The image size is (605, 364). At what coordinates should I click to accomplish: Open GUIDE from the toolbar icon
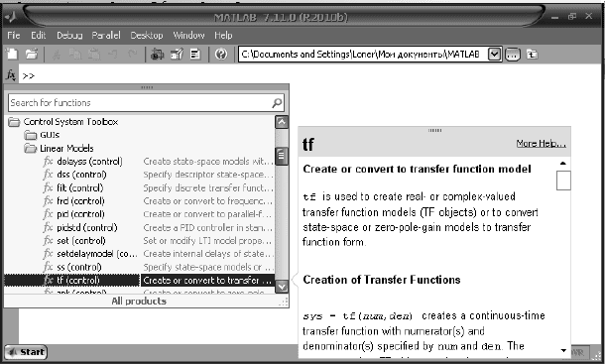[177, 54]
